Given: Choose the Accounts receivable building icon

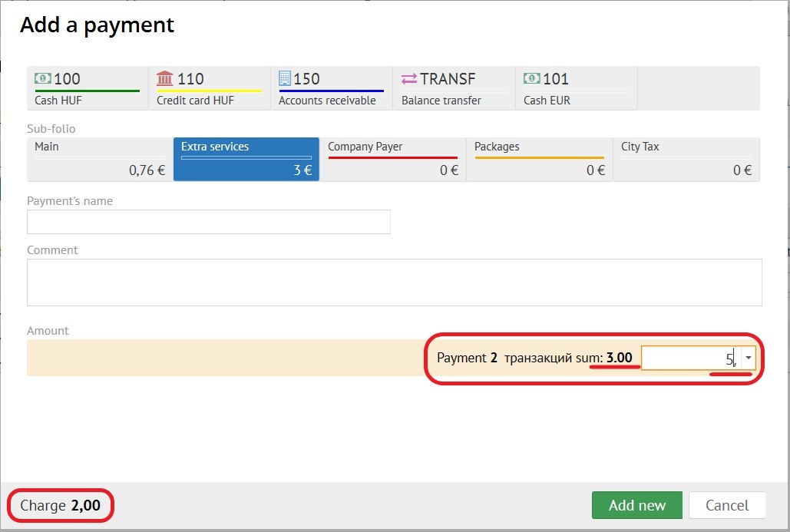Looking at the screenshot, I should [285, 78].
